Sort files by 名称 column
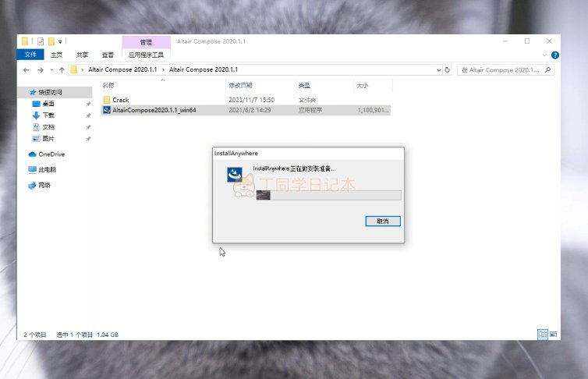The width and height of the screenshot is (588, 379). 108,86
